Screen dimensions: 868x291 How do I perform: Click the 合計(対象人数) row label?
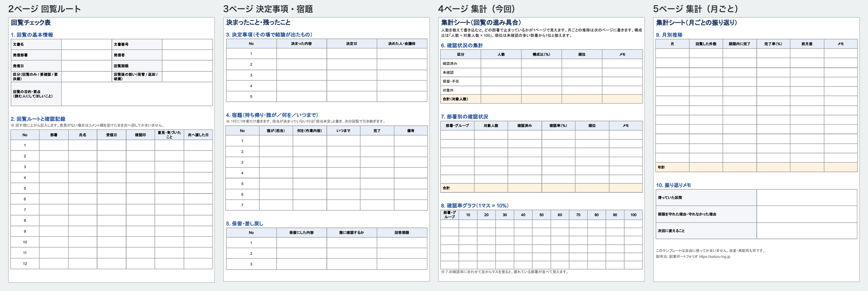(461, 99)
